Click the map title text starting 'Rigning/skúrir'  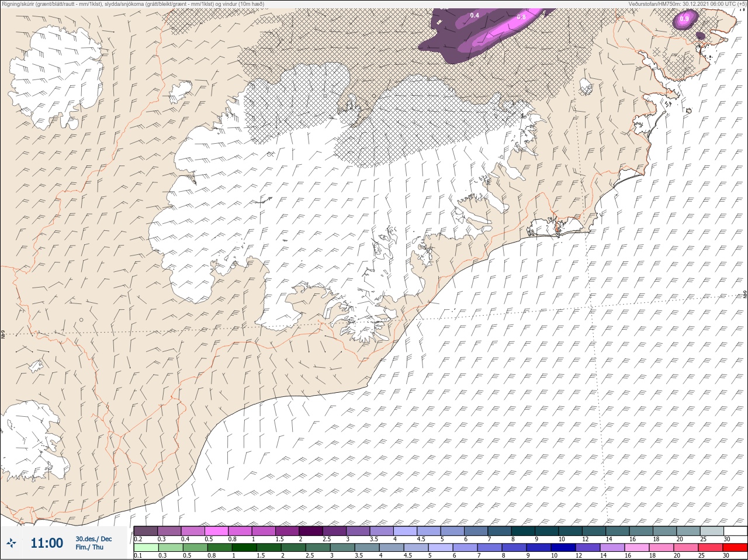click(133, 4)
